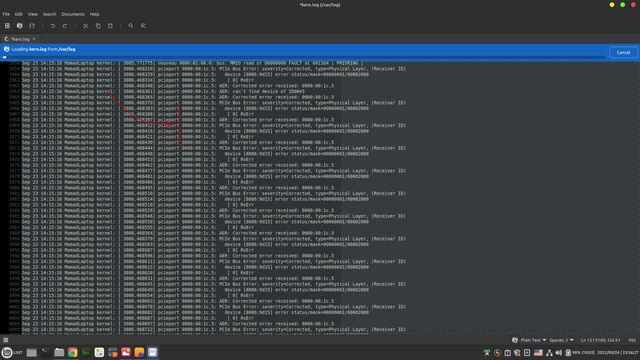Open the sound volume tray icon

click(559, 352)
